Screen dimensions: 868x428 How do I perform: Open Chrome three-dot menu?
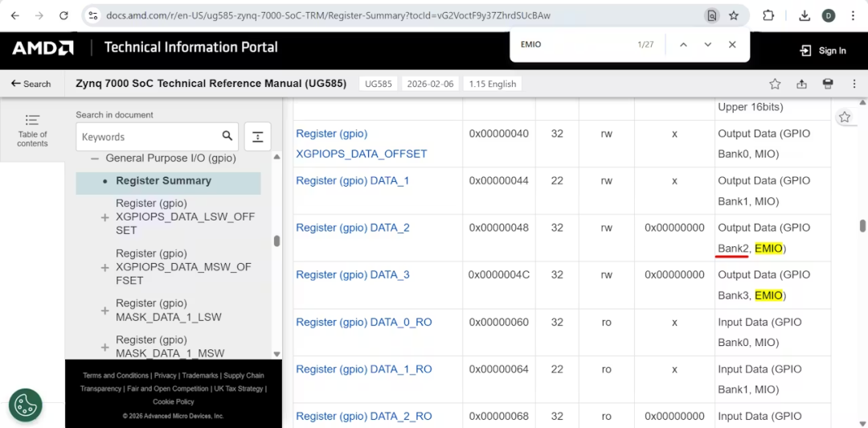pyautogui.click(x=853, y=15)
